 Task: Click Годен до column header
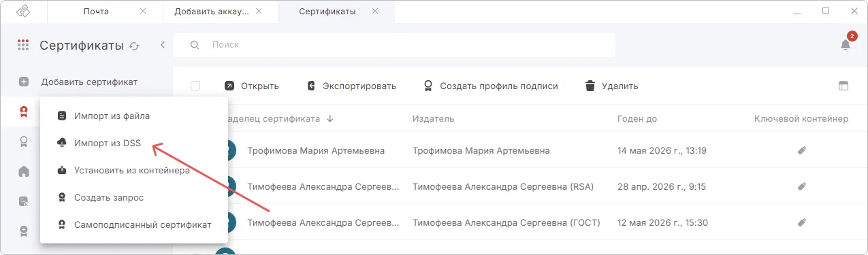point(637,118)
